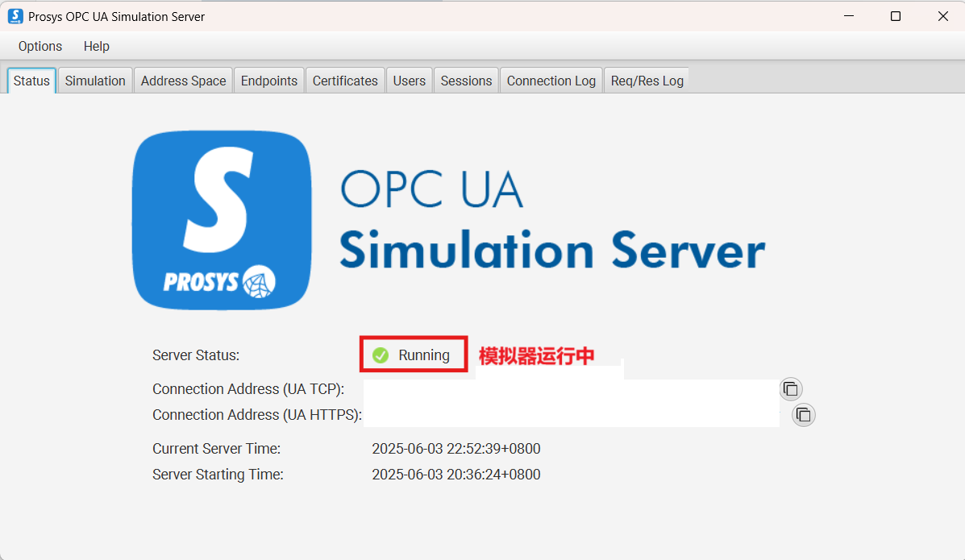Screen dimensions: 965x560
Task: Close the Prosys Simulation Server window
Action: (943, 16)
